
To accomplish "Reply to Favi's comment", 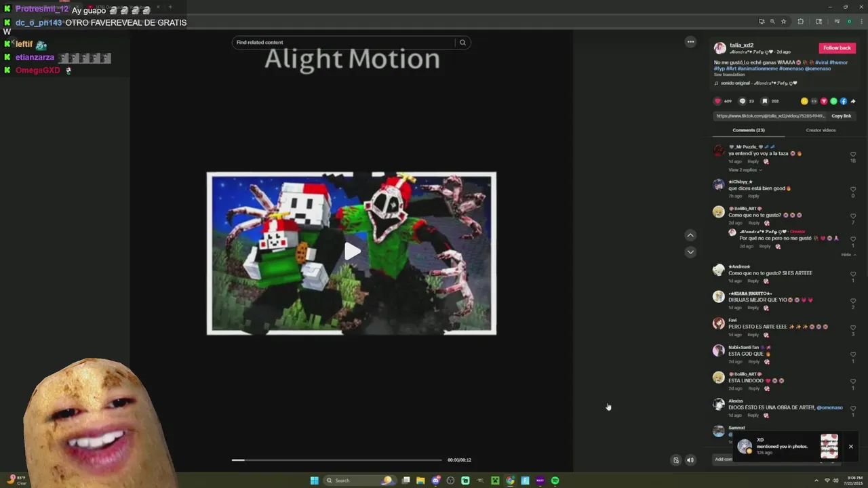I will click(753, 335).
